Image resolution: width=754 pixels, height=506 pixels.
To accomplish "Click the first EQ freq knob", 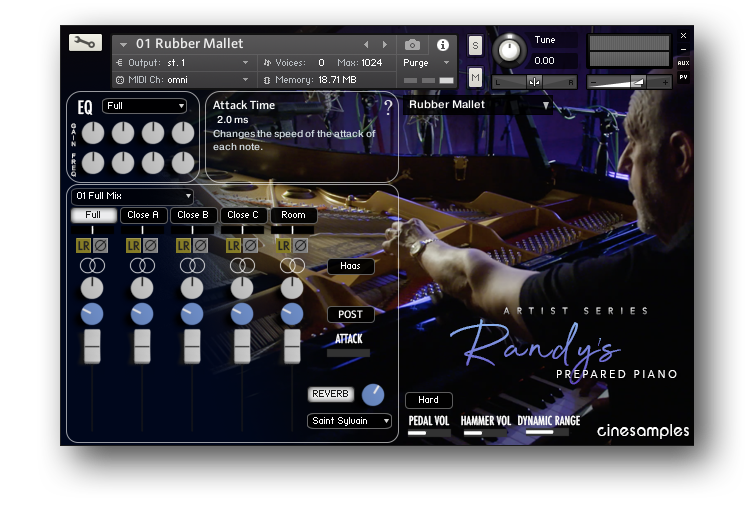I will tap(93, 163).
